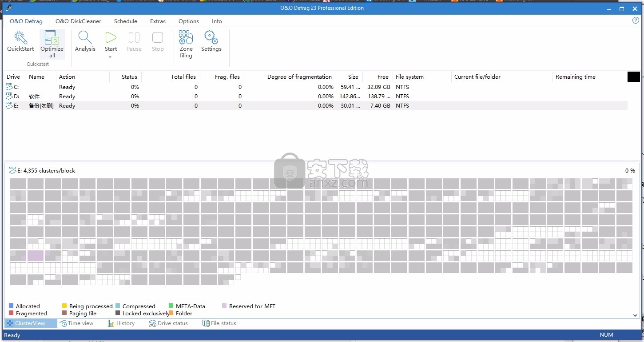644x342 pixels.
Task: Sort by Degree of fragmentation column
Action: click(x=290, y=77)
